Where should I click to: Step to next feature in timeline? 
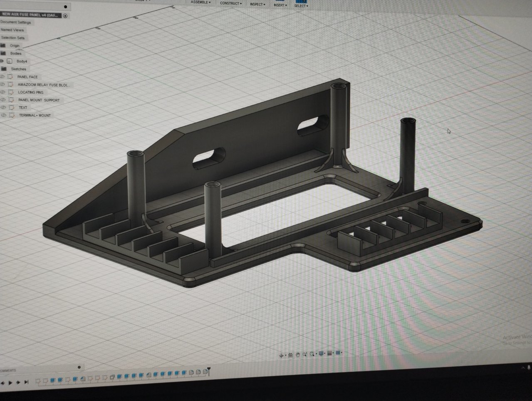18,382
